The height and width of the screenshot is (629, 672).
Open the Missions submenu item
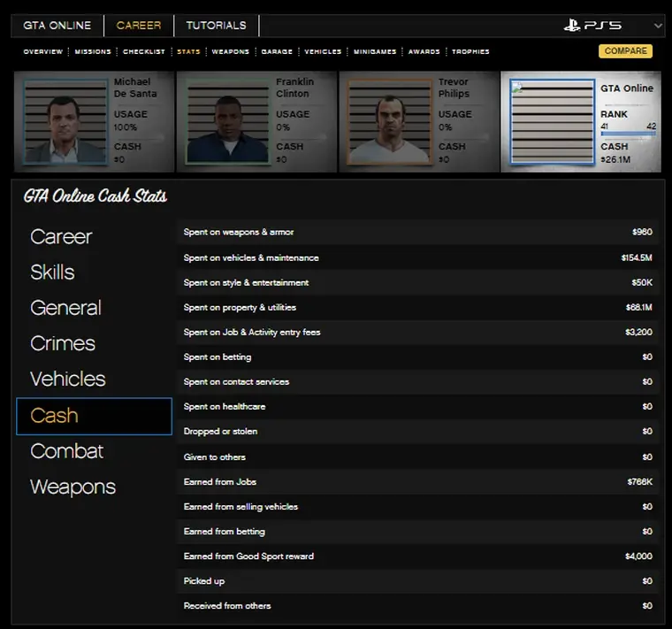[93, 52]
